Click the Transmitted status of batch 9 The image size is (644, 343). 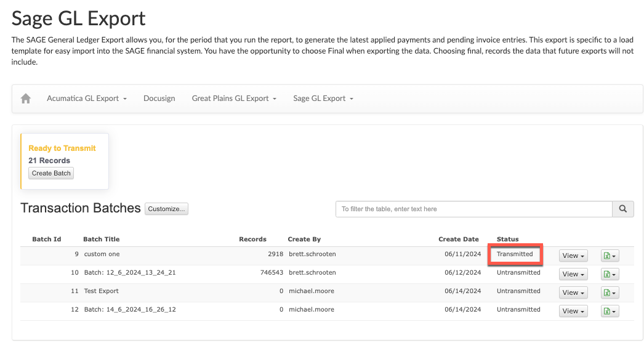coord(515,254)
